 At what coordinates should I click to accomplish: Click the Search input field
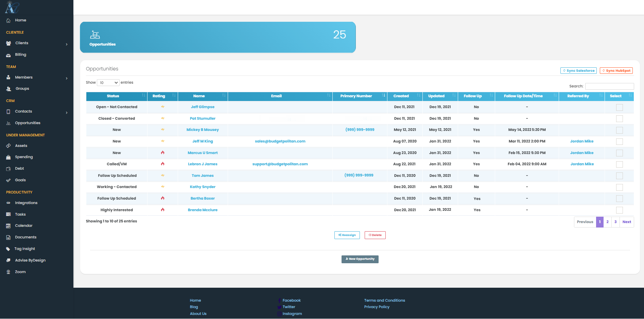tap(609, 86)
